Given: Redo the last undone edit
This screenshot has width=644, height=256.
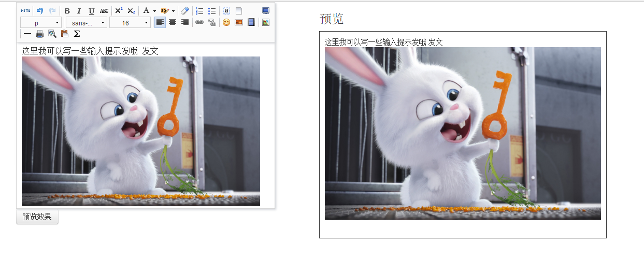Looking at the screenshot, I should click(52, 11).
